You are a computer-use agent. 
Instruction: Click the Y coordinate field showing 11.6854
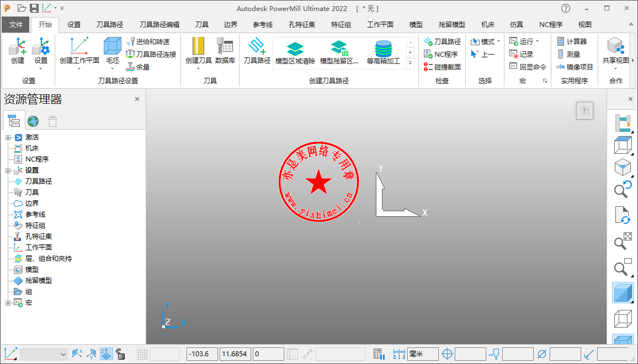click(x=236, y=354)
